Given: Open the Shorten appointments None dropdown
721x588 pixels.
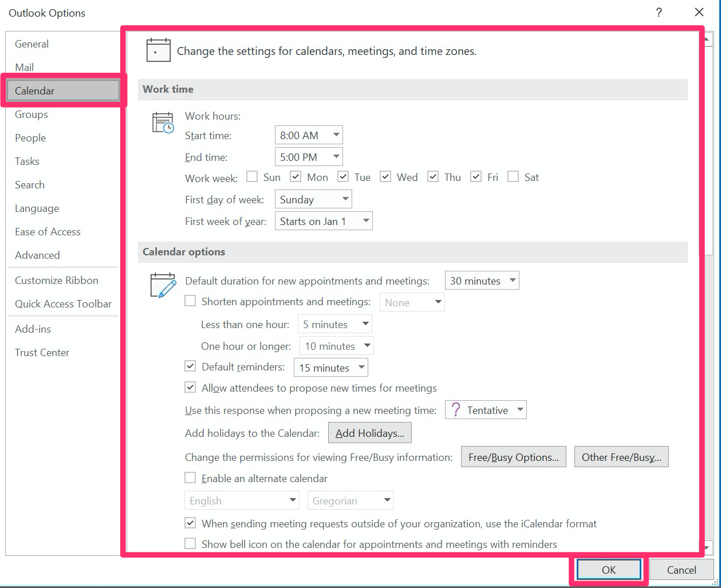Looking at the screenshot, I should pyautogui.click(x=412, y=302).
